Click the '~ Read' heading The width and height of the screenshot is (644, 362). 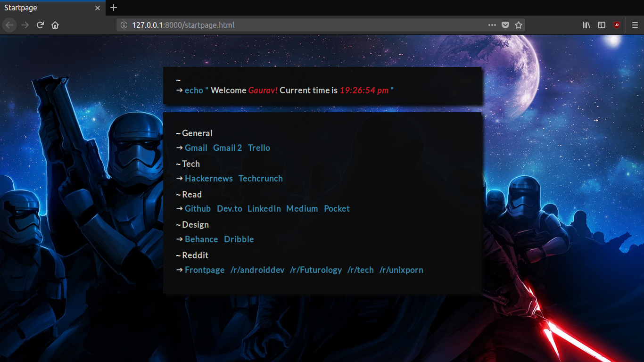[x=189, y=195]
